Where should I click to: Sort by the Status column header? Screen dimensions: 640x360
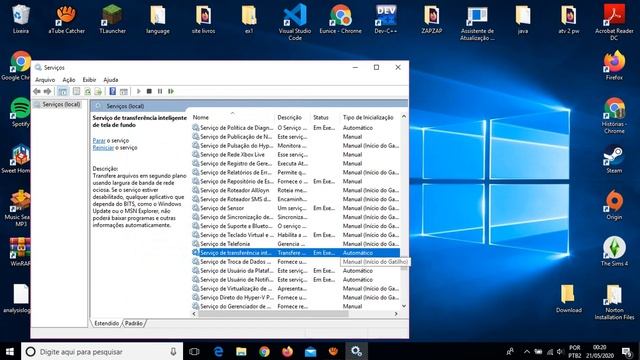coord(324,118)
